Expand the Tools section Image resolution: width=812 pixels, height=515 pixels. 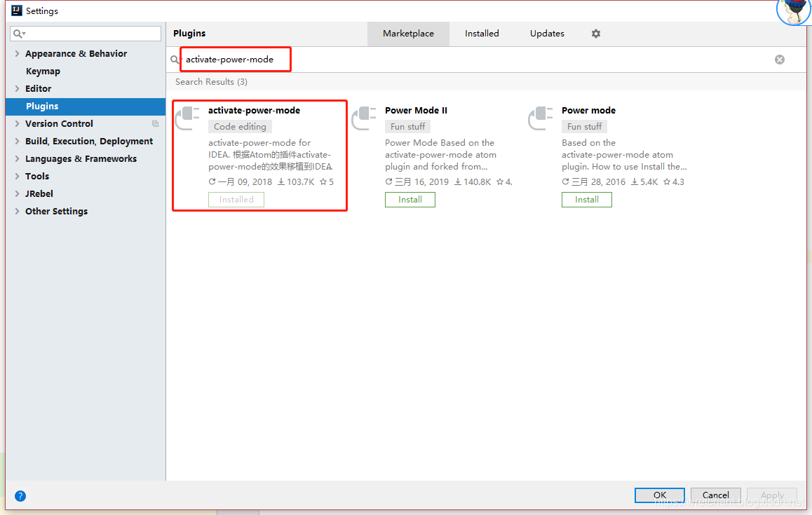[x=17, y=176]
